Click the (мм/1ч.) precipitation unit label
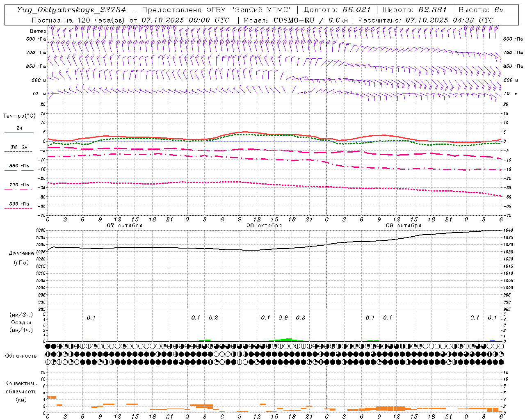 point(21,330)
